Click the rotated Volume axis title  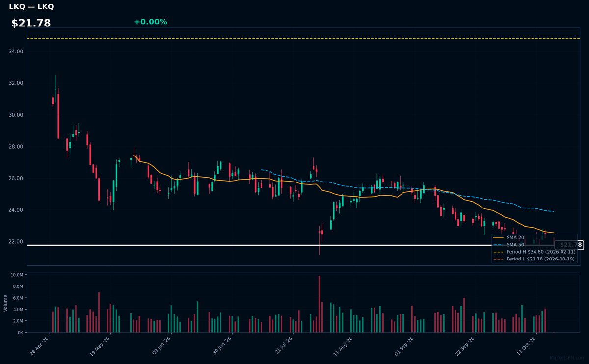[x=5, y=303]
